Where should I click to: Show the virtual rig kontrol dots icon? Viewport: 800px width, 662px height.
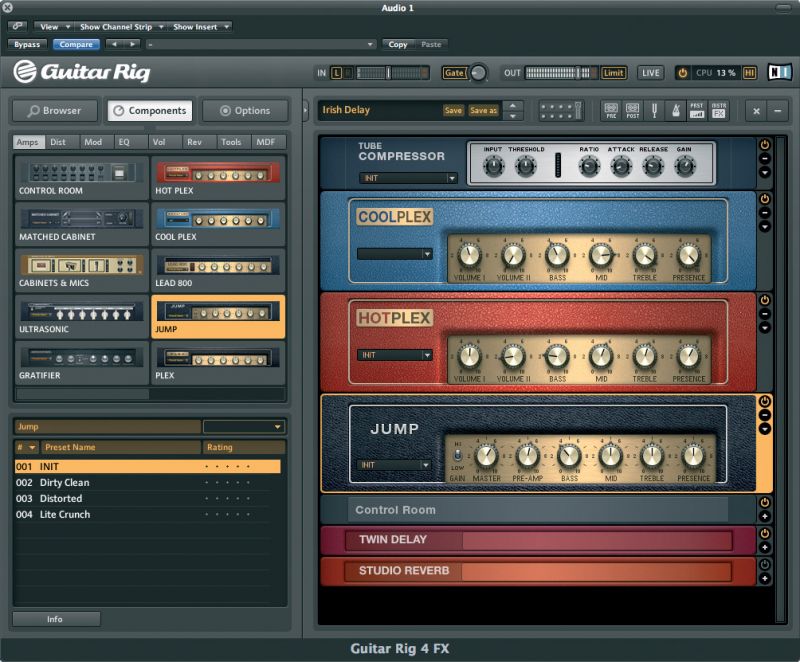coord(561,111)
